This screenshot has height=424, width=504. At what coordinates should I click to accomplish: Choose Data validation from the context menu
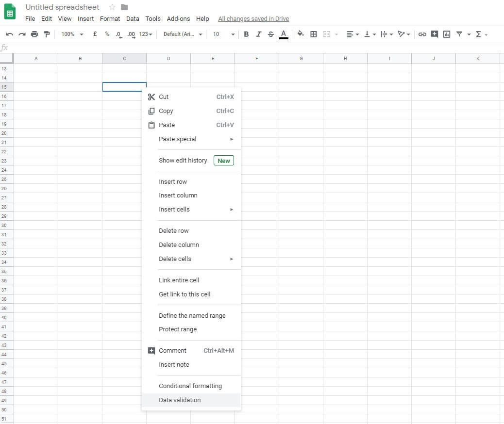180,400
